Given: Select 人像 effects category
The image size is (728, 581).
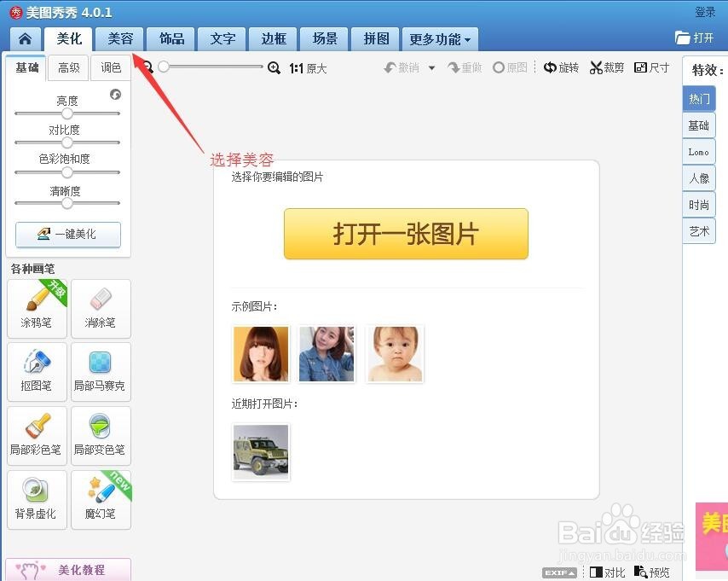Looking at the screenshot, I should click(699, 178).
